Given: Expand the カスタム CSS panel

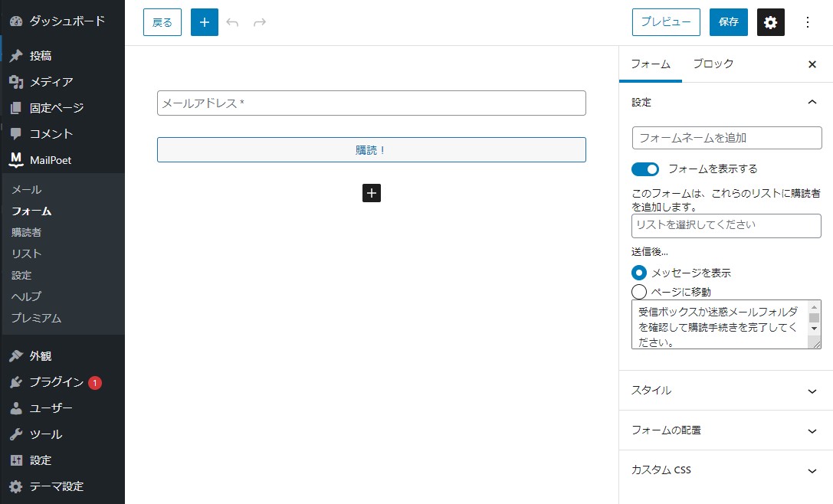Looking at the screenshot, I should pyautogui.click(x=725, y=470).
